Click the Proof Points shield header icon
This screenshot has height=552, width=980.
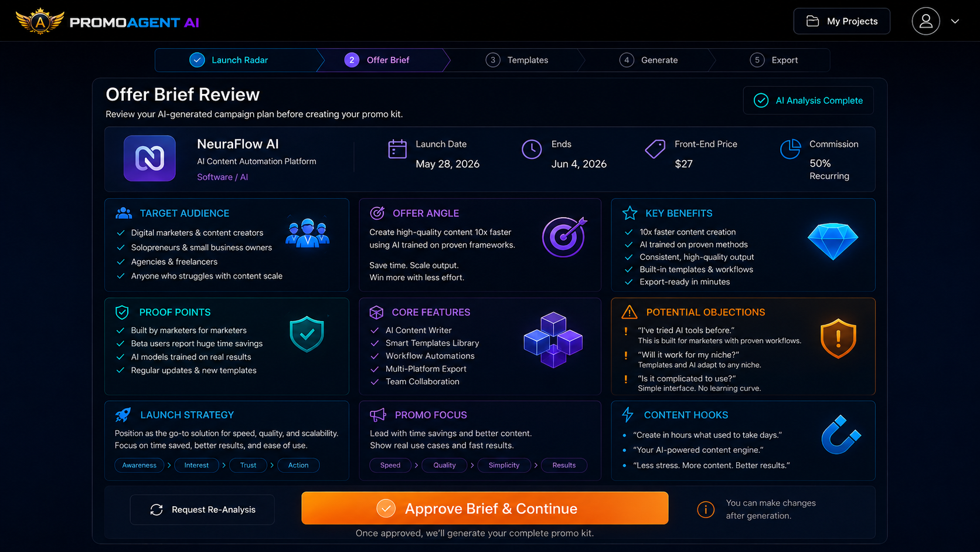click(x=122, y=312)
